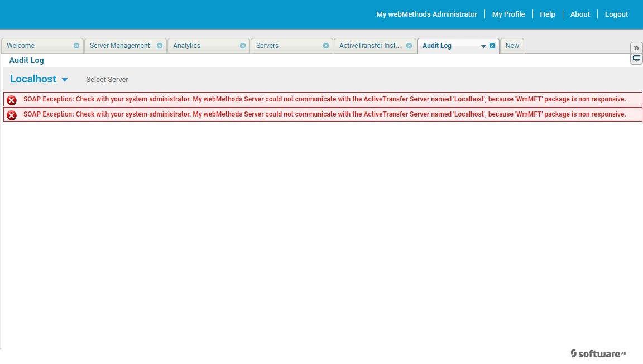Click the Select Server label
This screenshot has width=643, height=364.
coord(107,79)
